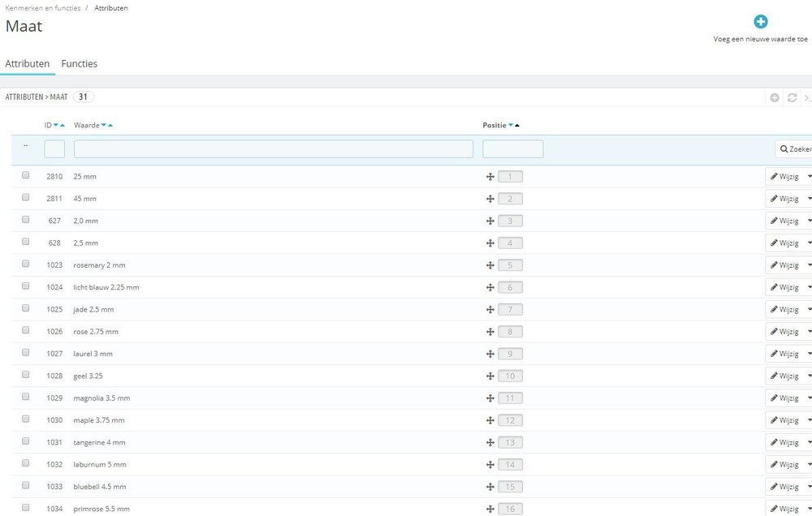Tick the checkbox for ID 2810

point(25,175)
